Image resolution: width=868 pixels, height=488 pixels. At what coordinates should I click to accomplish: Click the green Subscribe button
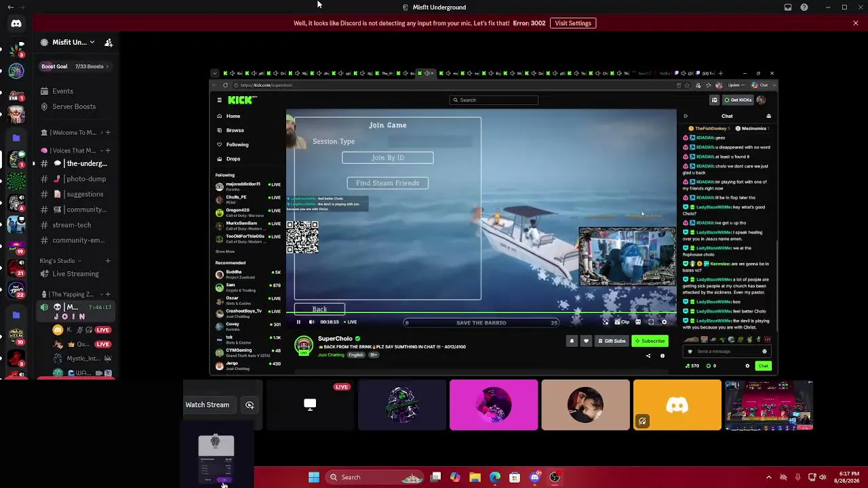pyautogui.click(x=650, y=341)
